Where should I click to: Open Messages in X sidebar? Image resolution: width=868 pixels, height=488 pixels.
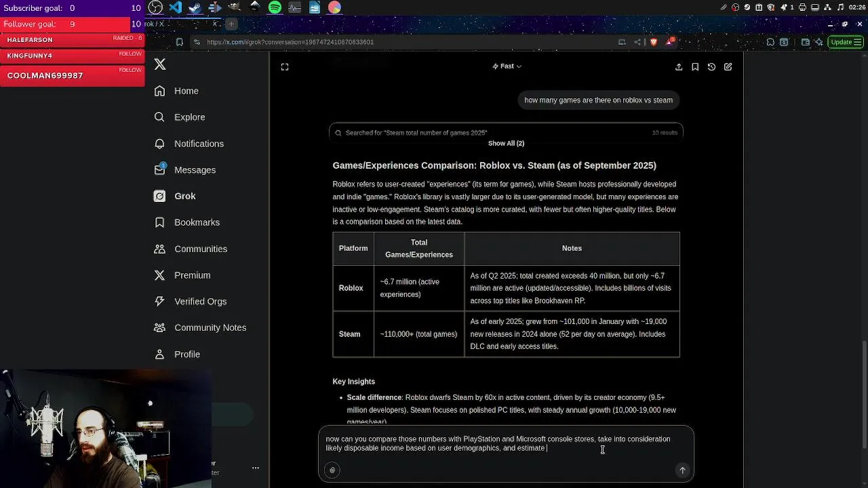coord(185,170)
